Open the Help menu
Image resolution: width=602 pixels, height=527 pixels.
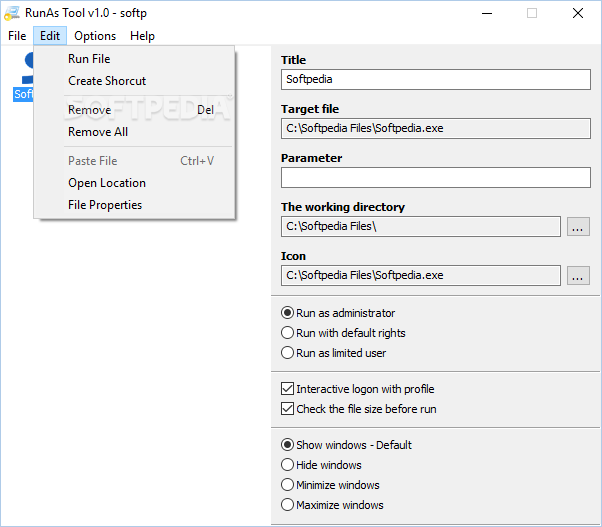coord(142,36)
